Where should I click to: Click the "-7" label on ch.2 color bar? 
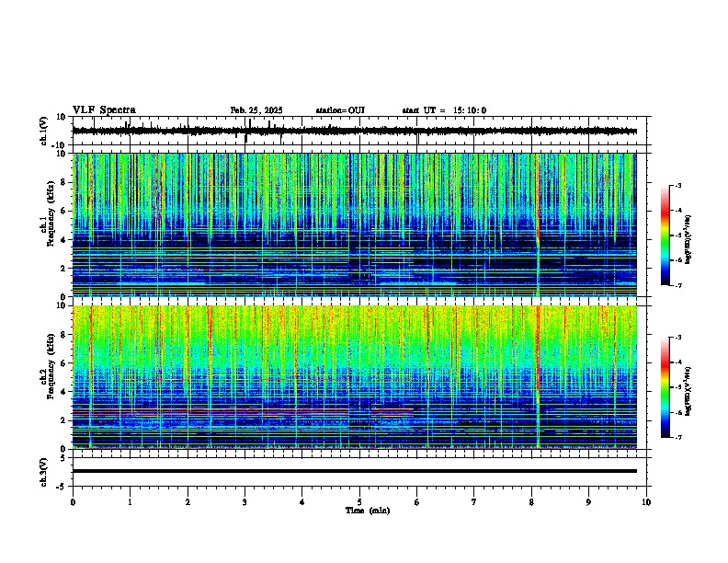pos(678,438)
